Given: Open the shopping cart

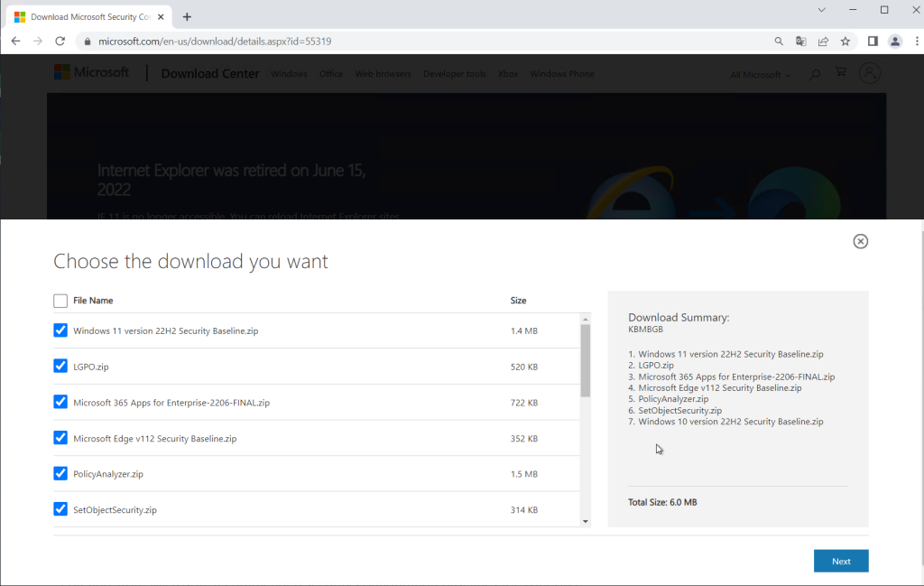Looking at the screenshot, I should (x=841, y=72).
